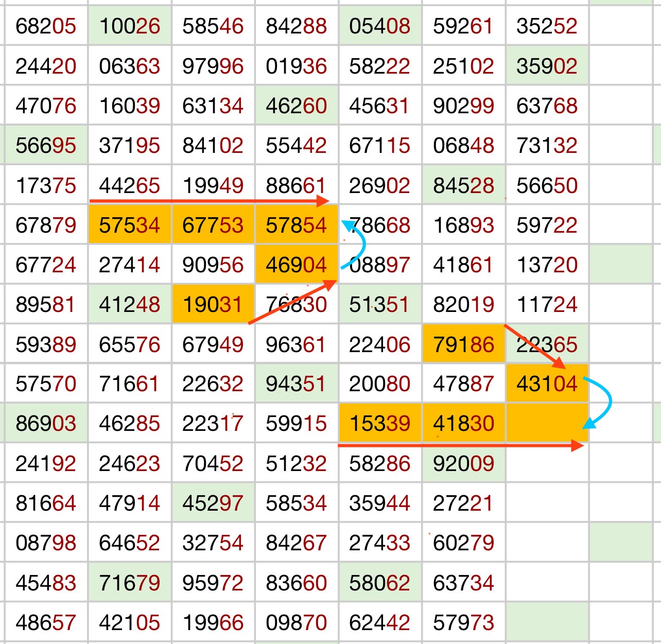Pick the green cell containing 56695
661x644 pixels.
pos(46,146)
